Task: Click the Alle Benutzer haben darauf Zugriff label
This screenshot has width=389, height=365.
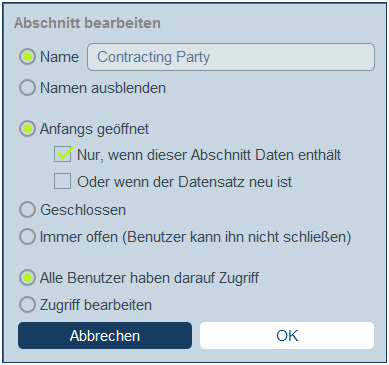Action: (149, 278)
